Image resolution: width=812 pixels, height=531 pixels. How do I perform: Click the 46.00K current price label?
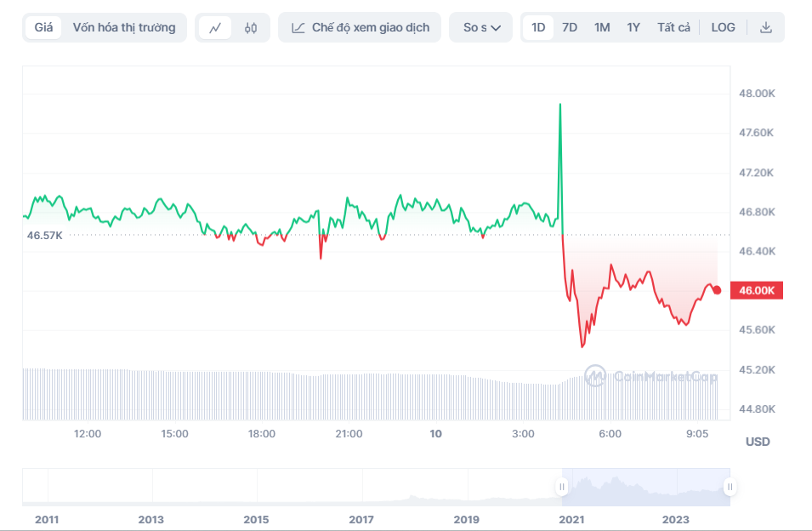(757, 290)
